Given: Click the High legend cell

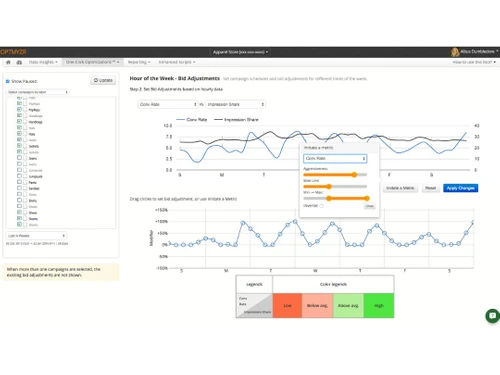Looking at the screenshot, I should [x=379, y=306].
